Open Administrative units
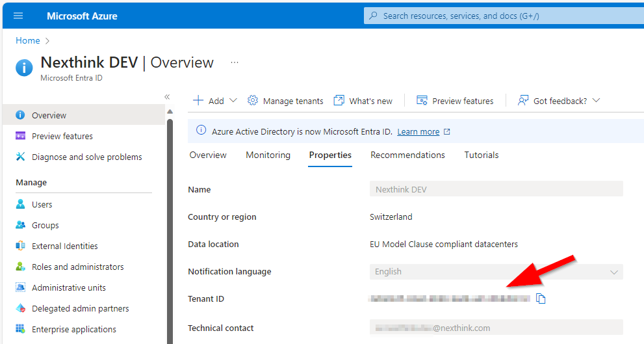 click(x=68, y=287)
